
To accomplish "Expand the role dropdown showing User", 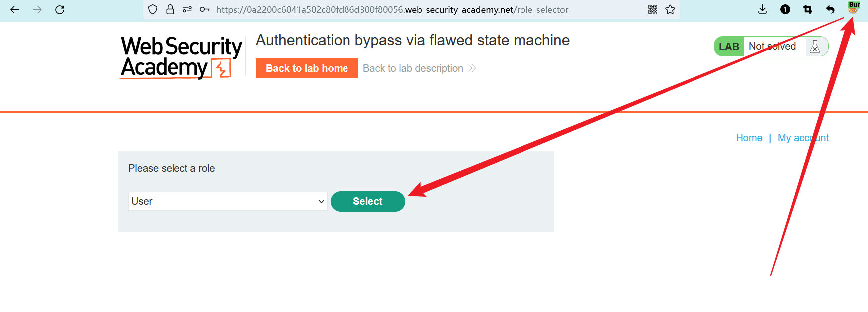I will (x=227, y=201).
